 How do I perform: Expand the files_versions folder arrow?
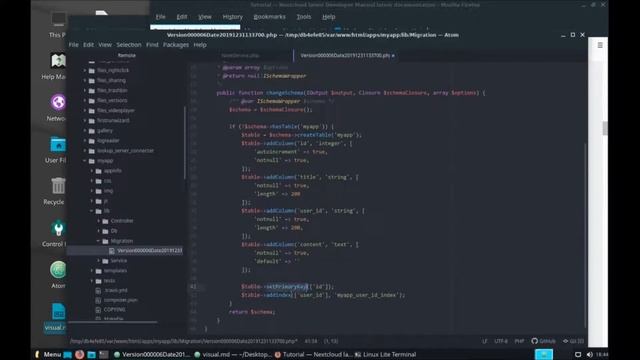[85, 100]
